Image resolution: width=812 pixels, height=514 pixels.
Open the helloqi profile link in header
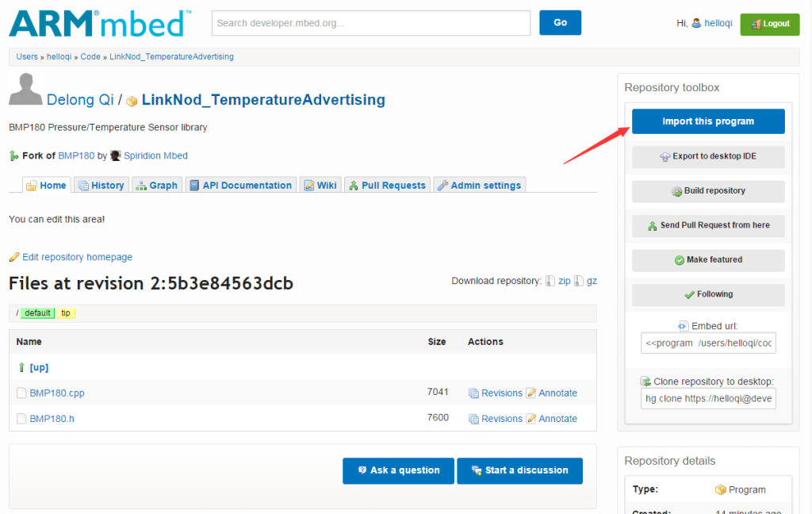tap(718, 23)
